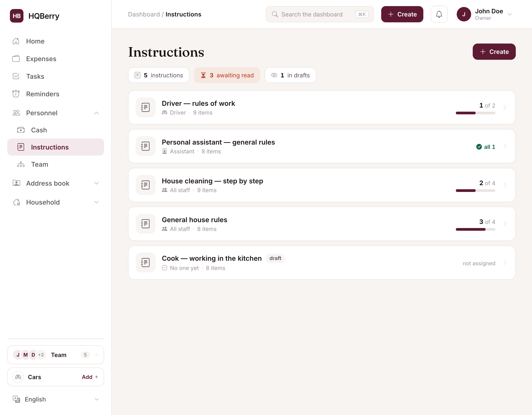Click House cleaning notebook icon
This screenshot has height=415, width=532.
click(x=145, y=185)
